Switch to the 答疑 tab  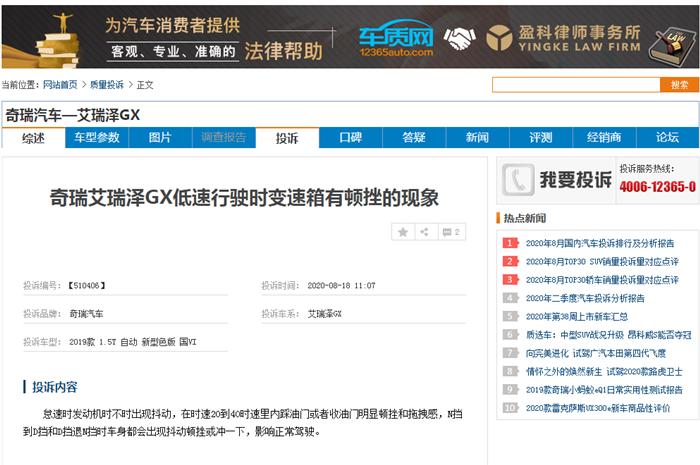tap(414, 137)
